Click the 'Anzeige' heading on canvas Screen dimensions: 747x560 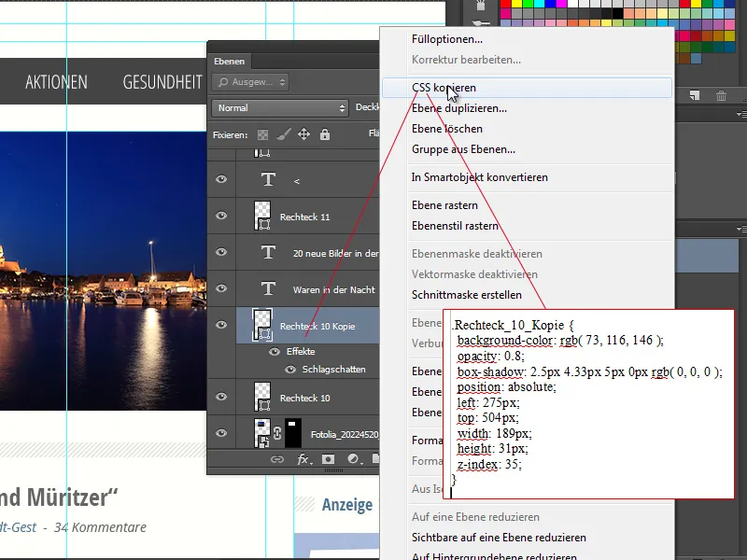click(346, 504)
